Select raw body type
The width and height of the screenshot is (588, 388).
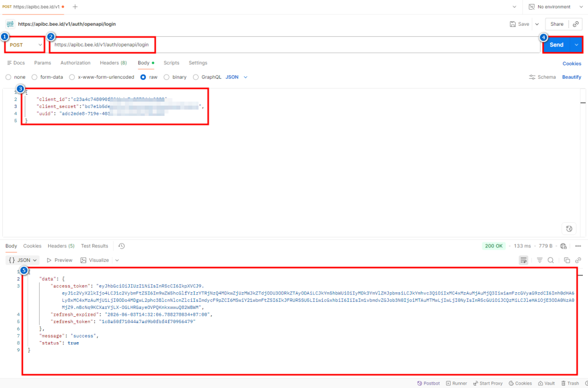[143, 77]
